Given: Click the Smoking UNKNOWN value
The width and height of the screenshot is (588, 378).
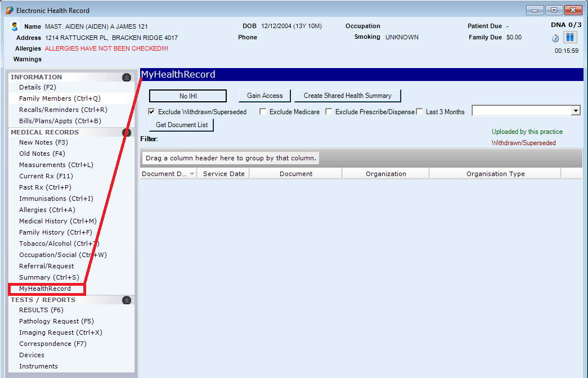Looking at the screenshot, I should [402, 37].
